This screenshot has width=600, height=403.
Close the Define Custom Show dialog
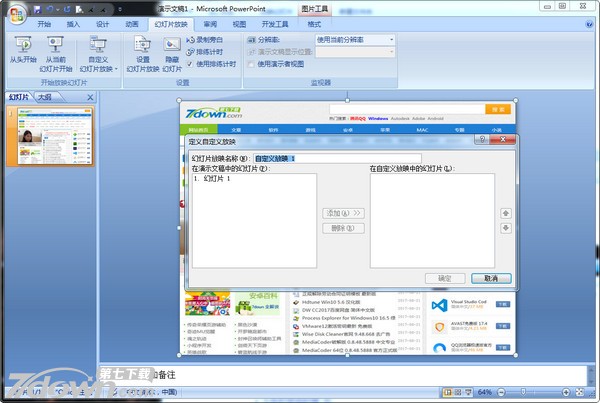coord(502,139)
